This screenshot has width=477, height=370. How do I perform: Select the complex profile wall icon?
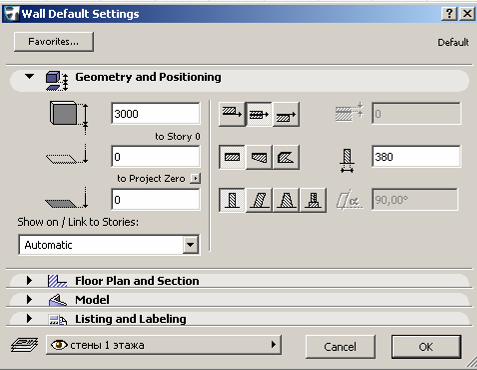pyautogui.click(x=313, y=200)
